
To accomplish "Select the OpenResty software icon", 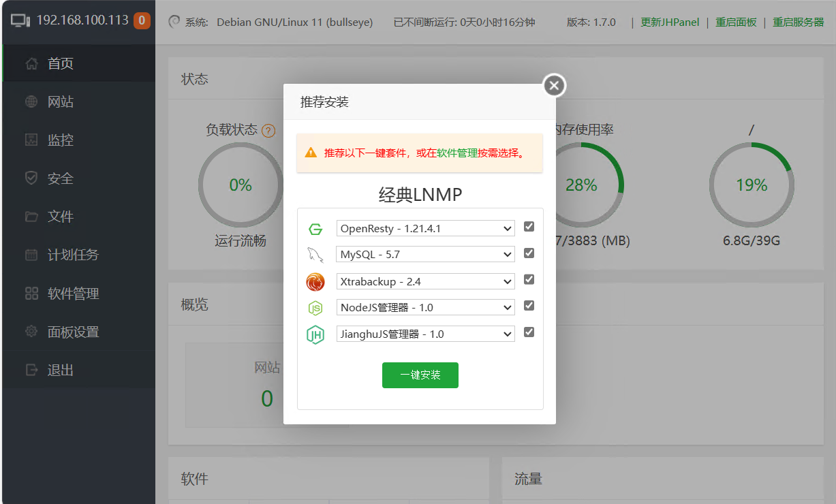I will [x=316, y=228].
